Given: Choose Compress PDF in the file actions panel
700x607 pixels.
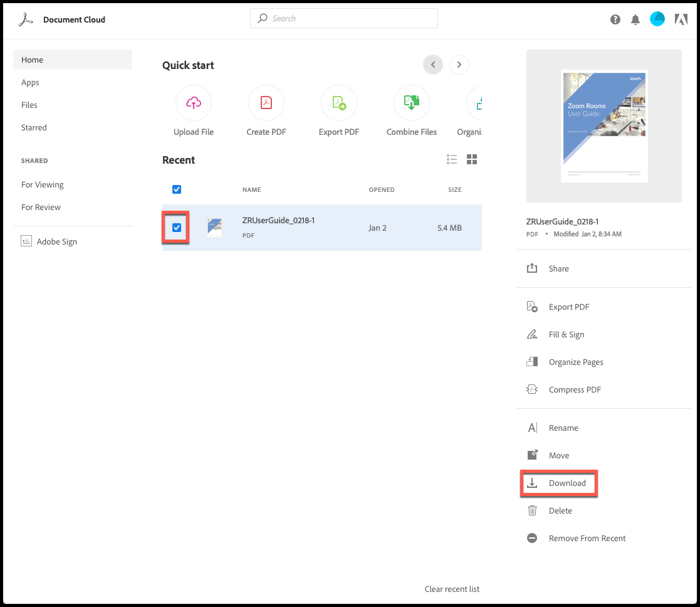Looking at the screenshot, I should (x=574, y=389).
